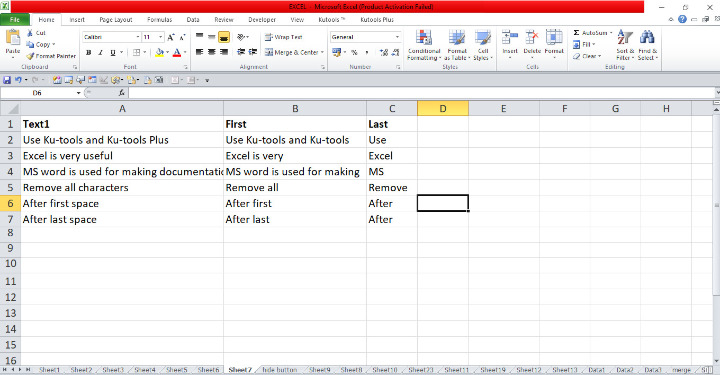The height and width of the screenshot is (375, 720).
Task: Click the AutoSum button
Action: coord(592,33)
